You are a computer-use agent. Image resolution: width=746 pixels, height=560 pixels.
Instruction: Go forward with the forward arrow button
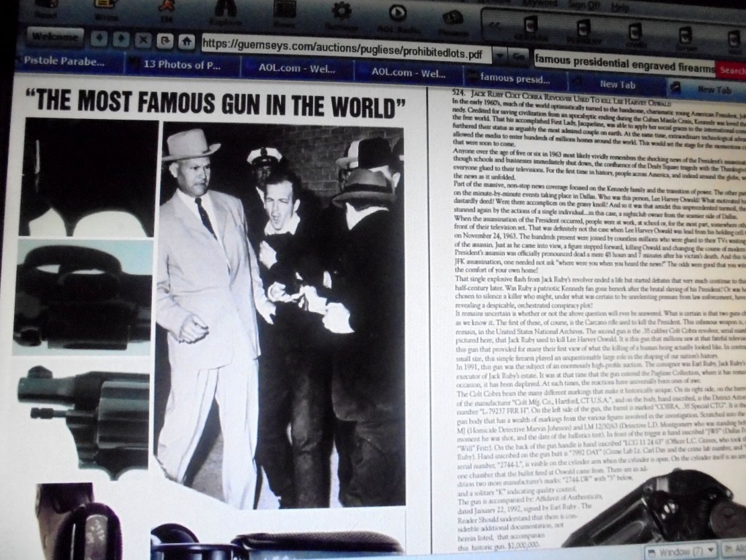point(121,38)
